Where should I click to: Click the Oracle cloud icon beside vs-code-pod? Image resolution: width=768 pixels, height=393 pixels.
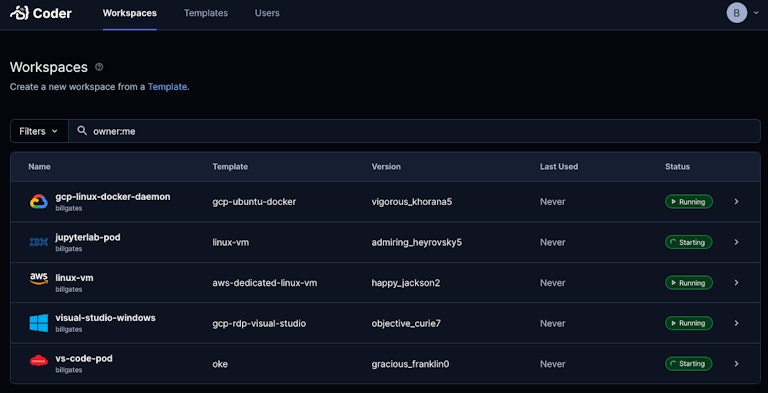tap(39, 361)
